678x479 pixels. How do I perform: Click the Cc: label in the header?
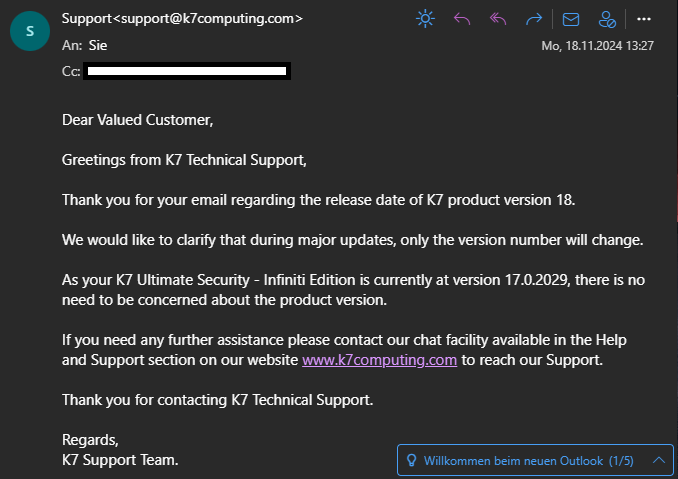coord(71,71)
